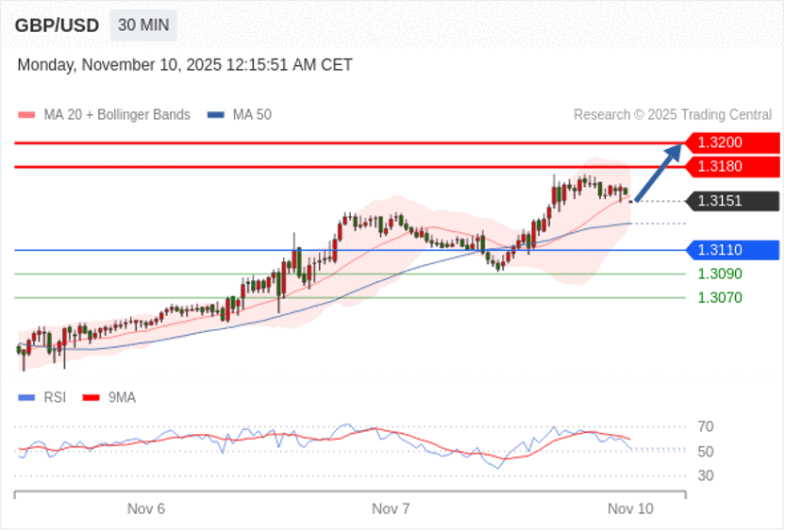
Task: Click the red 1.3180 resistance price tag
Action: coord(733,167)
